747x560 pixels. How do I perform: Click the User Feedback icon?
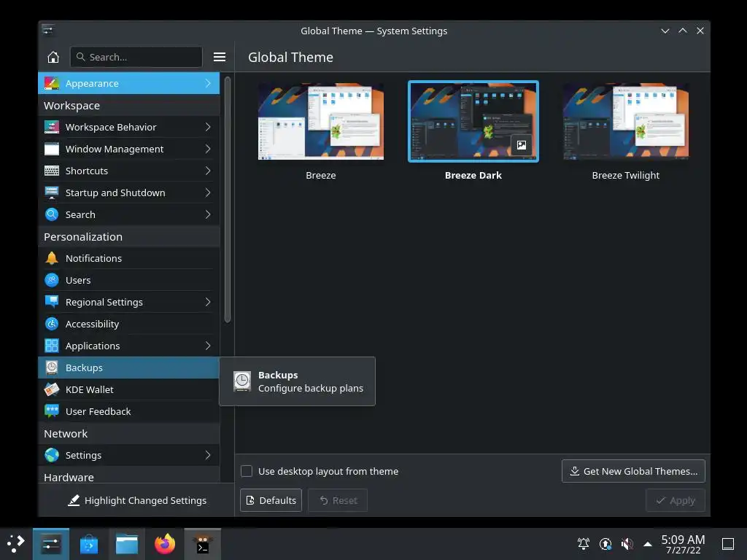[x=52, y=411]
